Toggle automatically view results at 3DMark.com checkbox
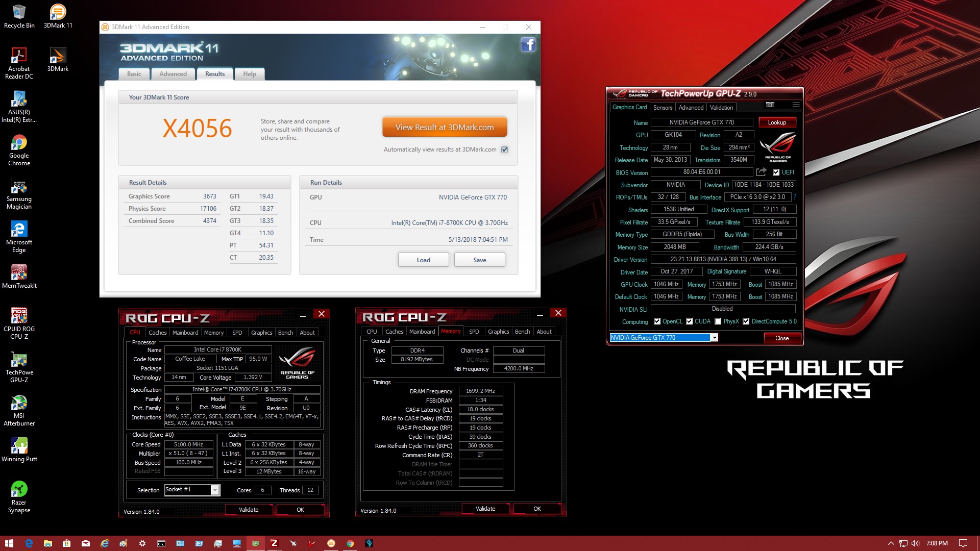 coord(504,149)
